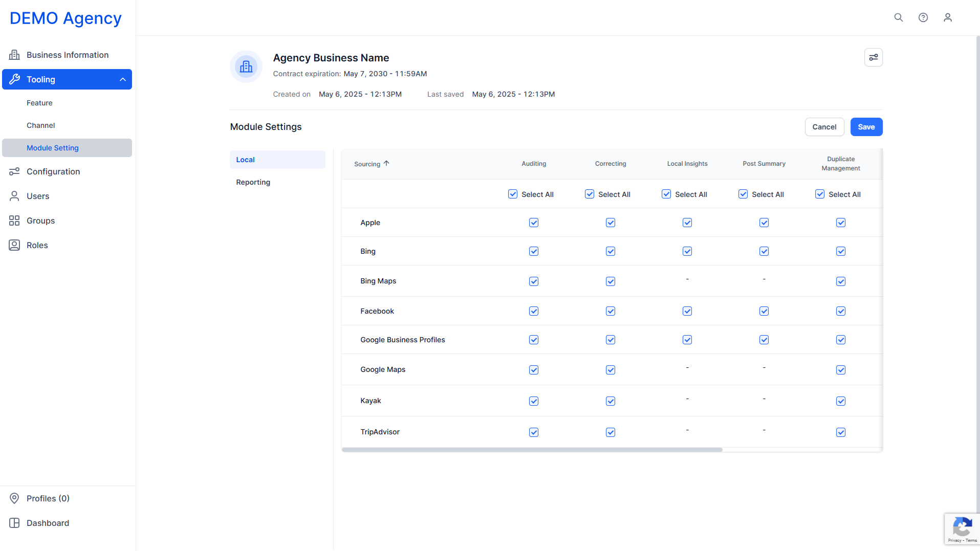Screen dimensions: 980x551
Task: Click the Facebook row label
Action: [x=377, y=311]
